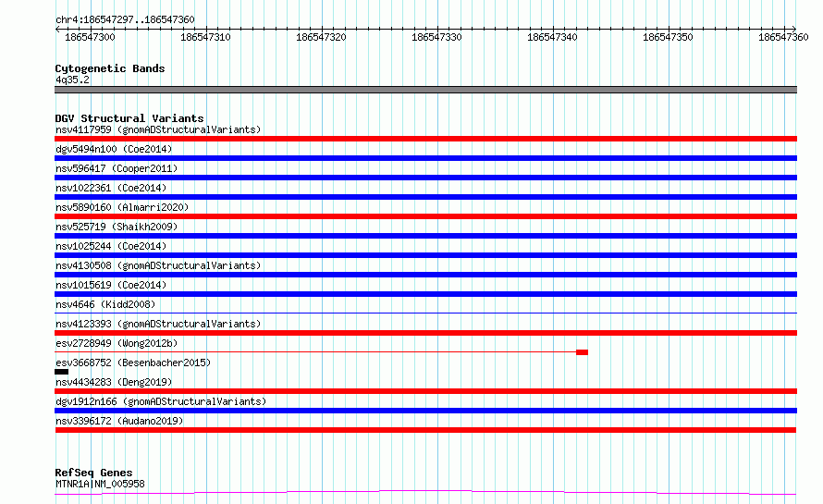823x504 pixels.
Task: Select the blue nsv525719 variant bar
Action: coord(425,236)
